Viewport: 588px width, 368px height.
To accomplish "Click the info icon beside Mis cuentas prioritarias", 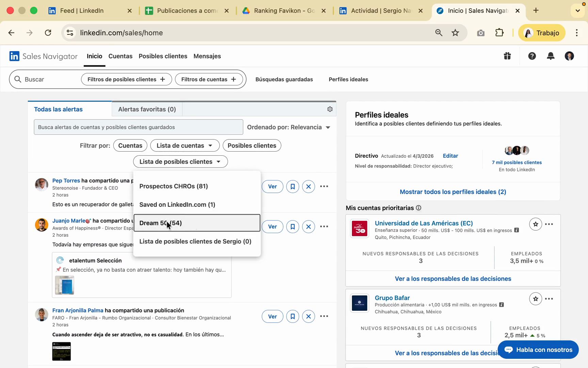I will (x=419, y=208).
